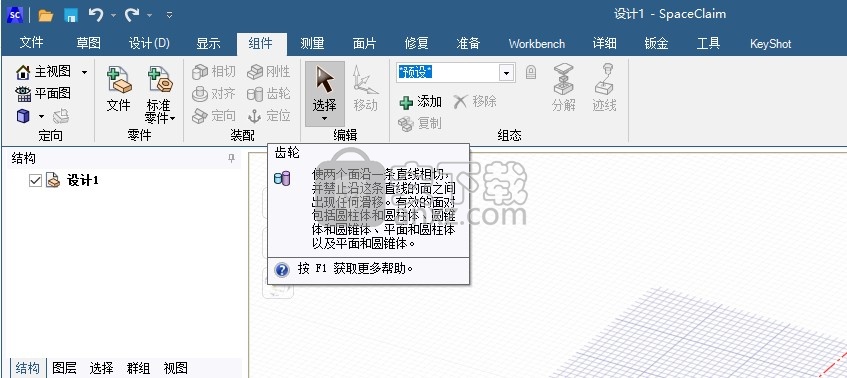
Task: Open the Customize Quick Access Toolbar dropdown
Action: [x=170, y=15]
